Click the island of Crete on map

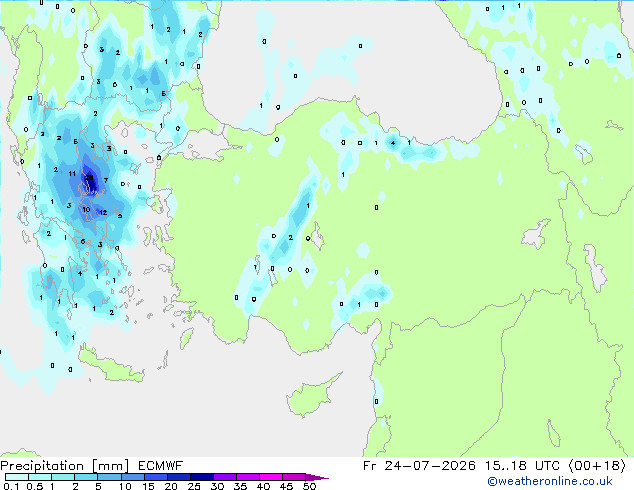(110, 366)
